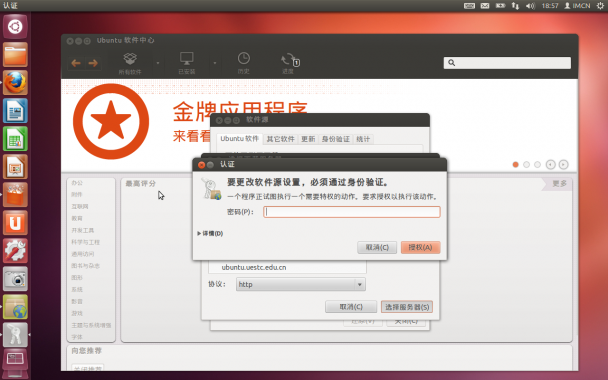
Task: Open 通用访问 category
Action: 83,254
